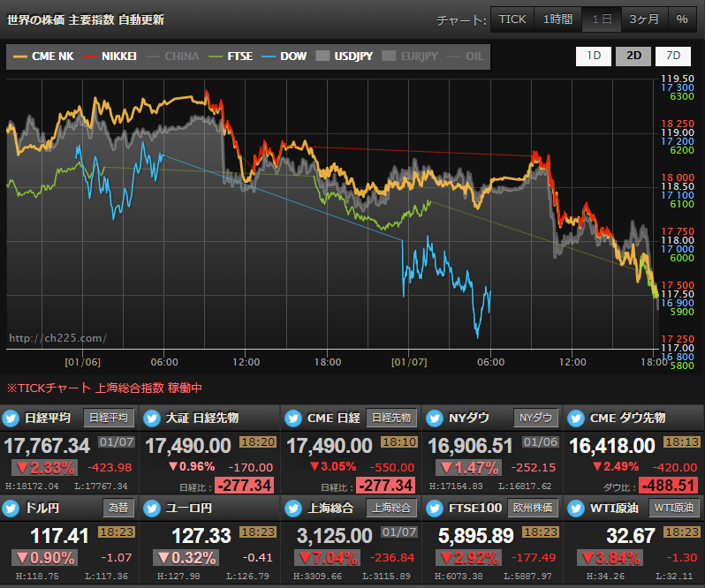705x588 pixels.
Task: Click Twitter icon beside FTSE100
Action: [x=435, y=508]
